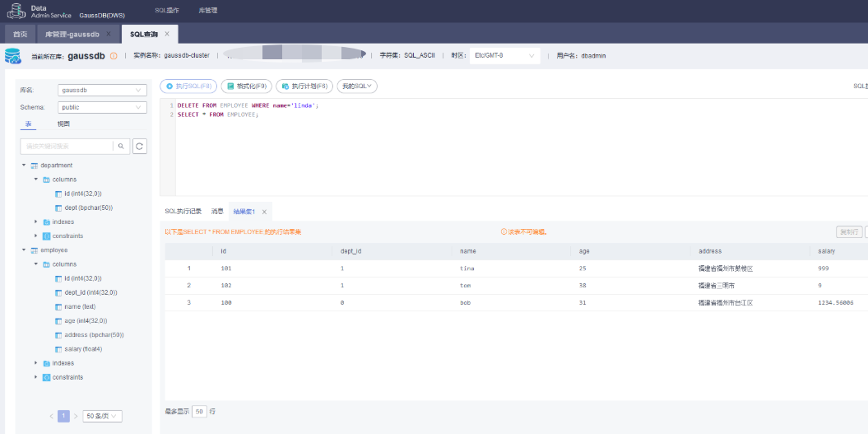Click the 最多显示 50 rows input box
The width and height of the screenshot is (868, 434).
tap(199, 412)
